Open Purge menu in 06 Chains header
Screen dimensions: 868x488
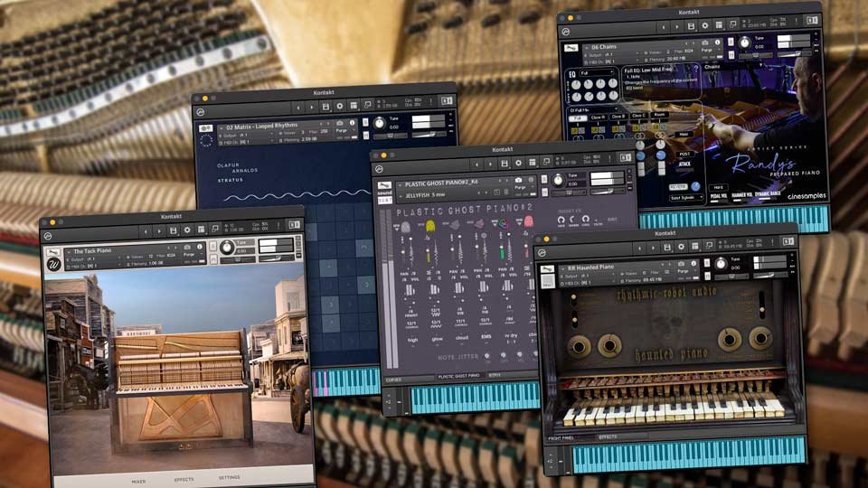(707, 50)
